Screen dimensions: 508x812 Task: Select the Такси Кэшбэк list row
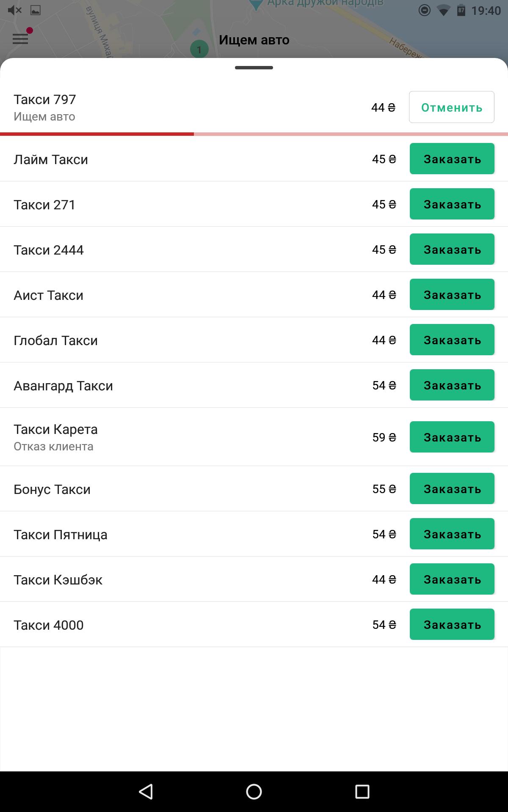pos(169,579)
